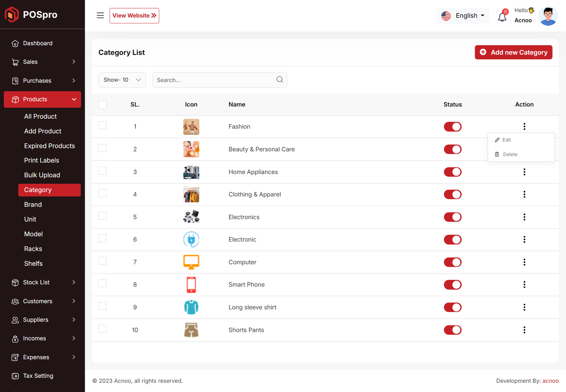566x392 pixels.
Task: Open action menu for Electronics row
Action: click(524, 217)
